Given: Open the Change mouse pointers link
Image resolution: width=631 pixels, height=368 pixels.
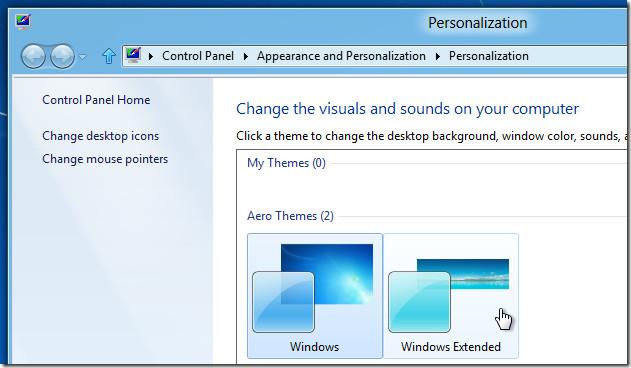Looking at the screenshot, I should (x=105, y=159).
